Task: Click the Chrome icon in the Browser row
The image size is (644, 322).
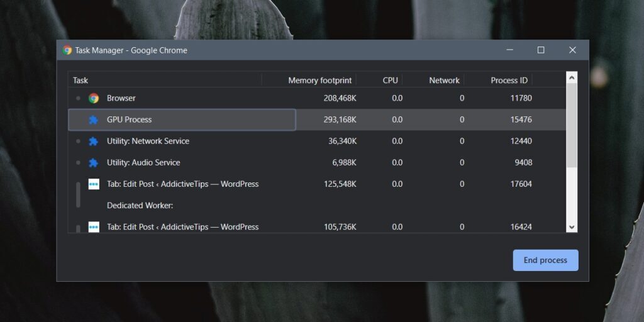Action: 94,98
